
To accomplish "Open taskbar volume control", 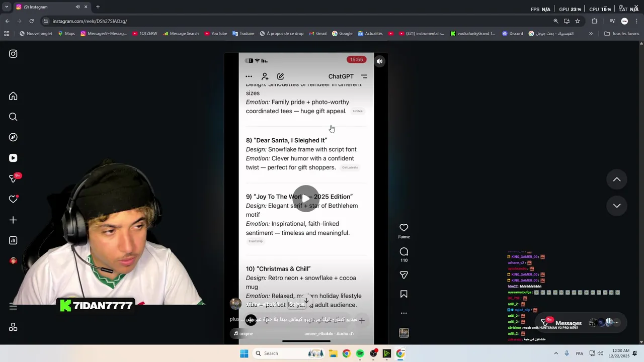I will [600, 353].
